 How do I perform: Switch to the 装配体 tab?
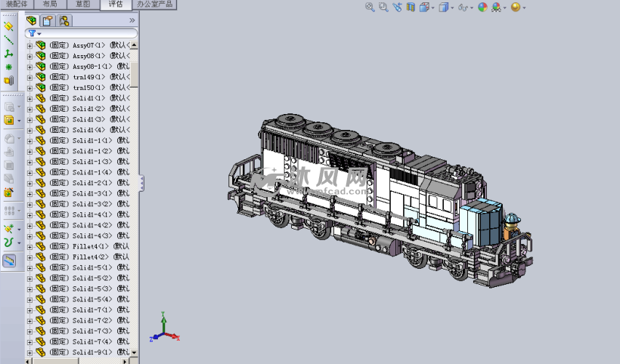tap(17, 5)
